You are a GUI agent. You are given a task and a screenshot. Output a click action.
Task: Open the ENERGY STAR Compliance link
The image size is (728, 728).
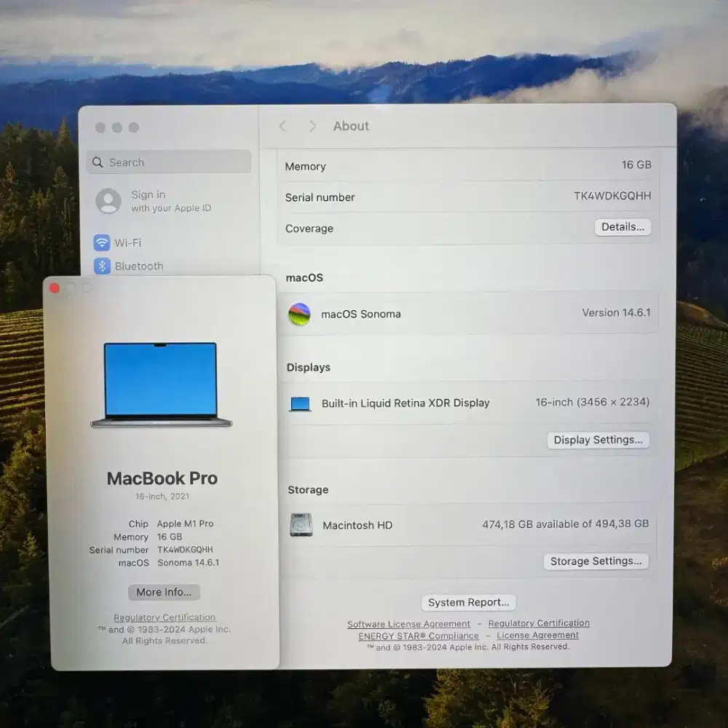[x=419, y=635]
